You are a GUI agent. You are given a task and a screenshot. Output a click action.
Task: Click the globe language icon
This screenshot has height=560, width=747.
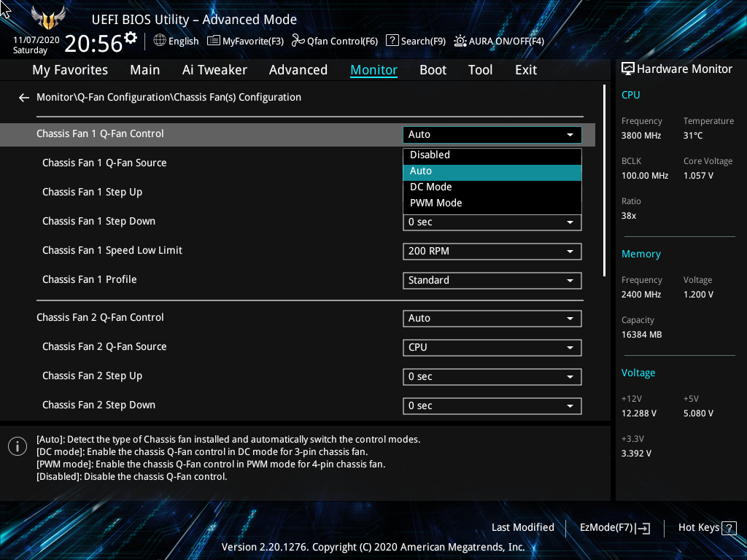[160, 41]
